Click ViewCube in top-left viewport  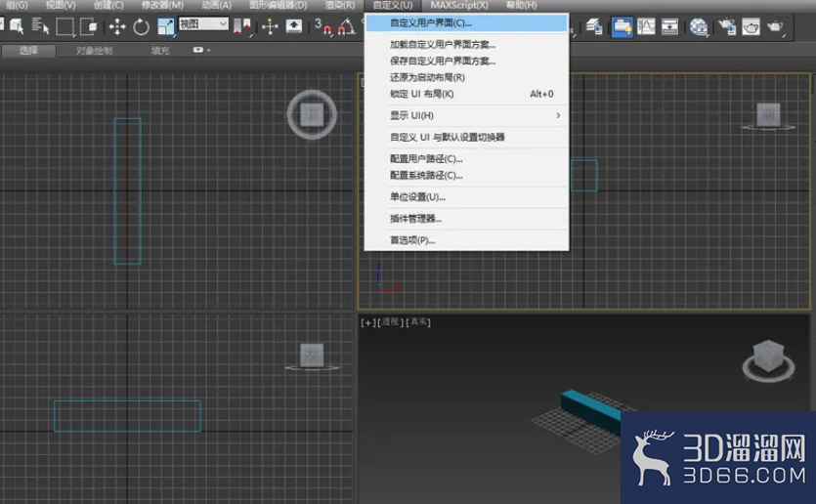[312, 114]
